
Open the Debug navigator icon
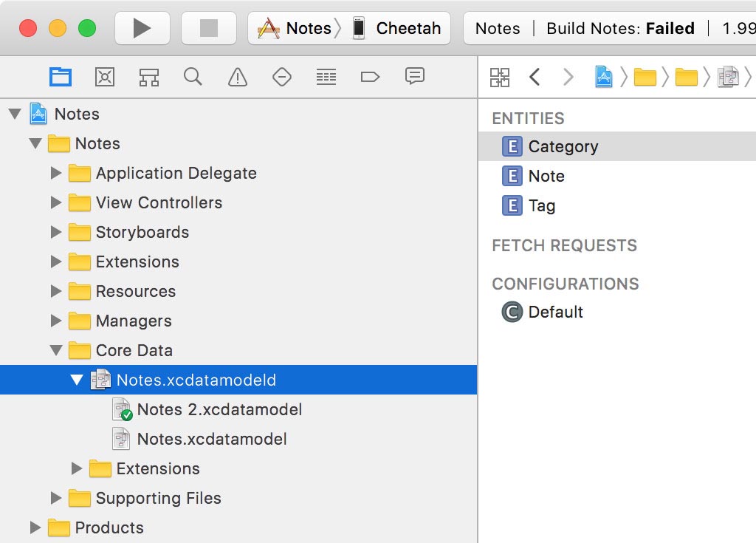point(326,77)
